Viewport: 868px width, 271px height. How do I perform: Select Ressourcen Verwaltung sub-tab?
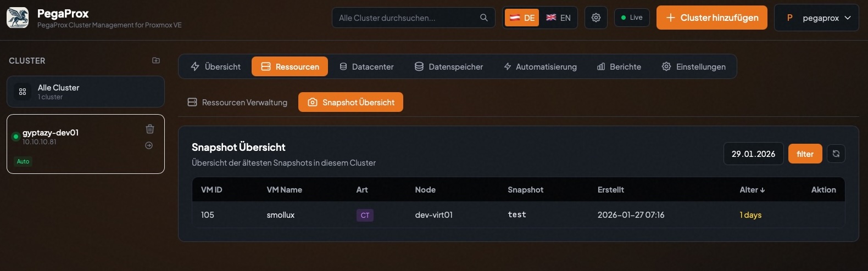click(237, 102)
